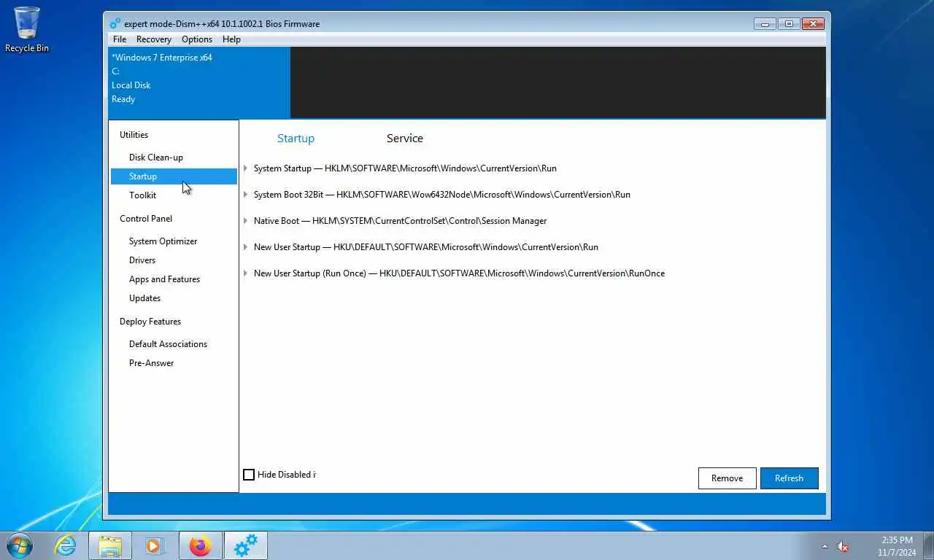Click the Deploy Features section header

click(150, 322)
